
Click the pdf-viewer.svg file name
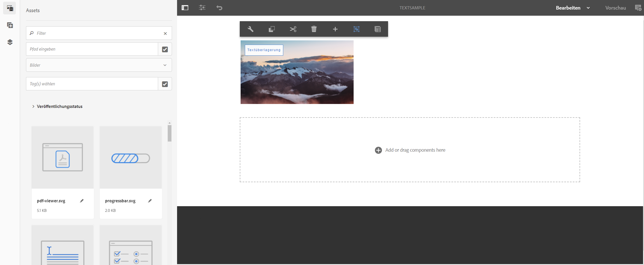click(51, 201)
